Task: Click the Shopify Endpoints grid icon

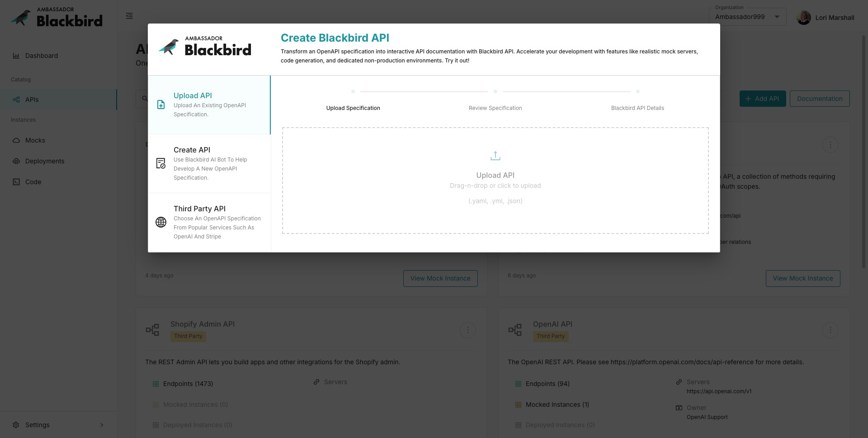Action: (156, 384)
